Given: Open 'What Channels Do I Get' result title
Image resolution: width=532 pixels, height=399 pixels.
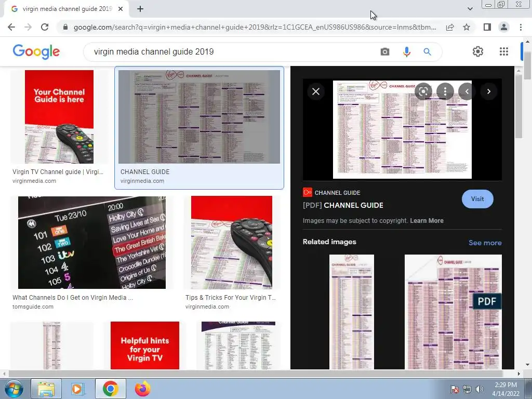Looking at the screenshot, I should pyautogui.click(x=73, y=298).
